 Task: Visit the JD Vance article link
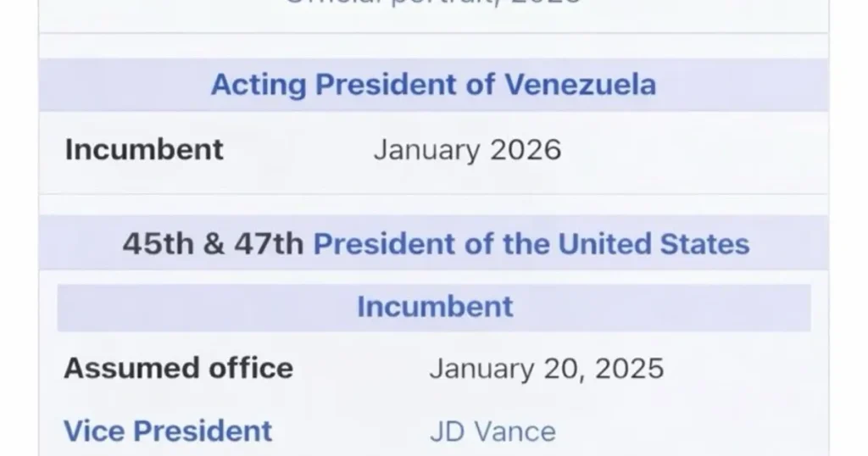coord(492,431)
